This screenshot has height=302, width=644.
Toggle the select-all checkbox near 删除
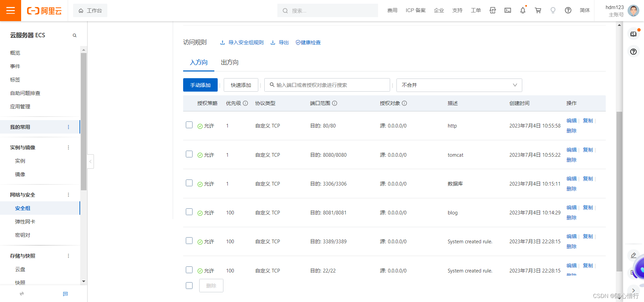pos(189,286)
